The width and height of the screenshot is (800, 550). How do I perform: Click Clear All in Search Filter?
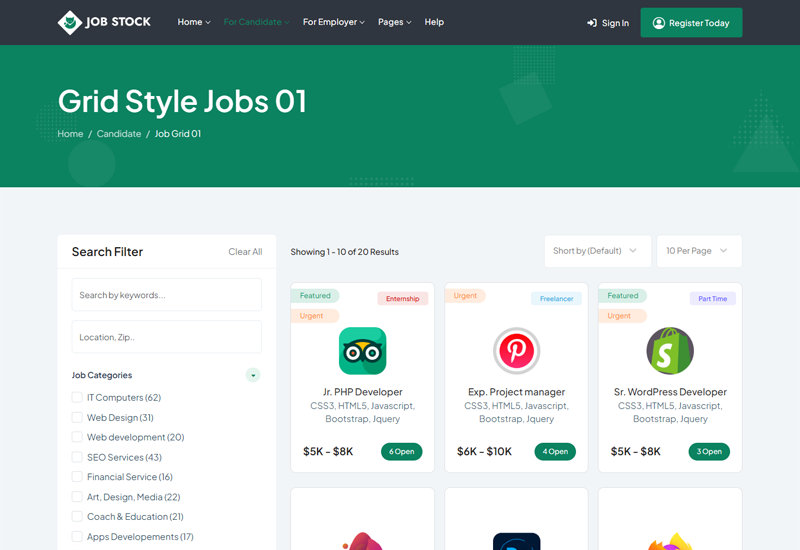click(x=245, y=252)
